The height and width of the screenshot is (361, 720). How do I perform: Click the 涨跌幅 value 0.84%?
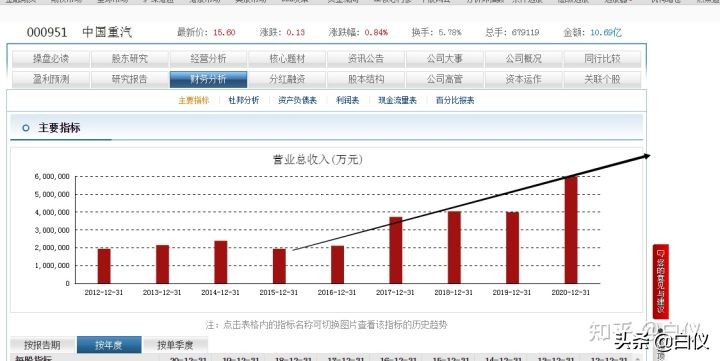point(376,33)
